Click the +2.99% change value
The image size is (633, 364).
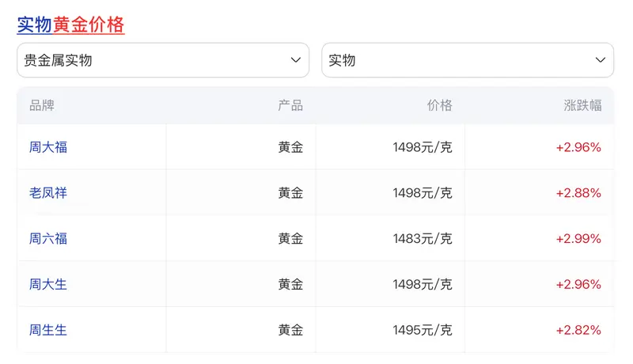[x=578, y=238]
